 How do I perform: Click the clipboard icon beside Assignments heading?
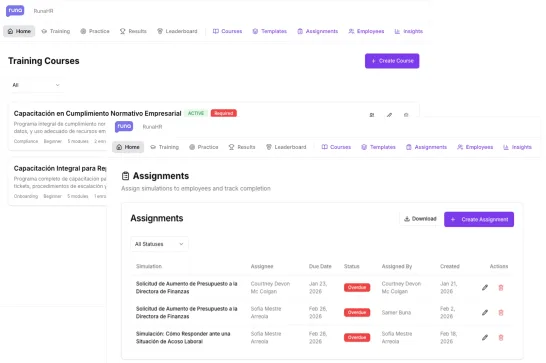(x=125, y=176)
